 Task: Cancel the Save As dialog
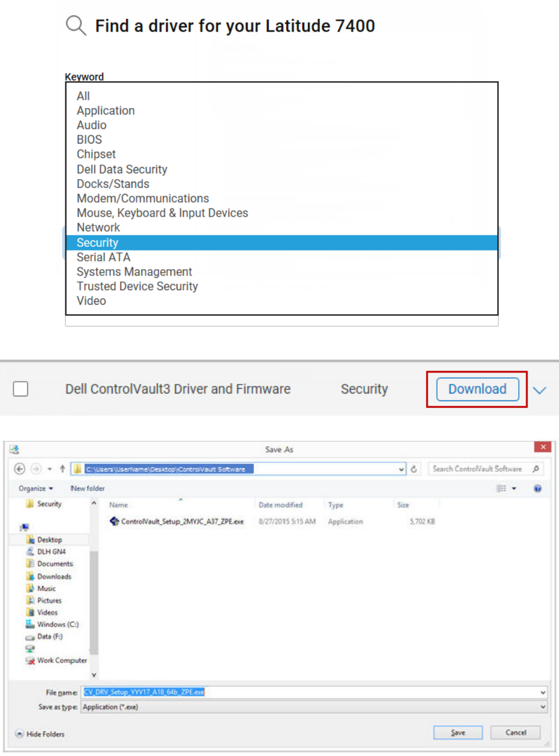(516, 733)
